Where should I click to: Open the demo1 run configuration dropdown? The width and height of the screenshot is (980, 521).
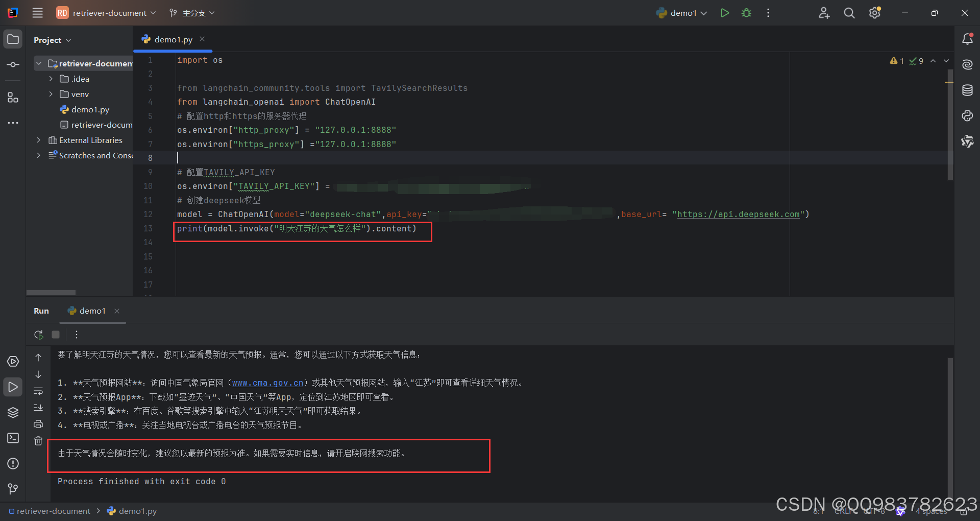[x=682, y=13]
